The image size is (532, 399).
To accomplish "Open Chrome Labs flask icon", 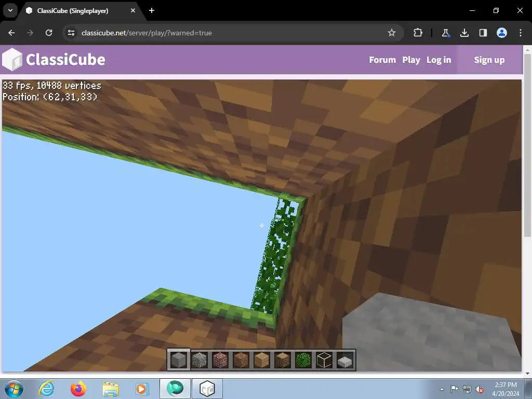I will click(x=445, y=33).
